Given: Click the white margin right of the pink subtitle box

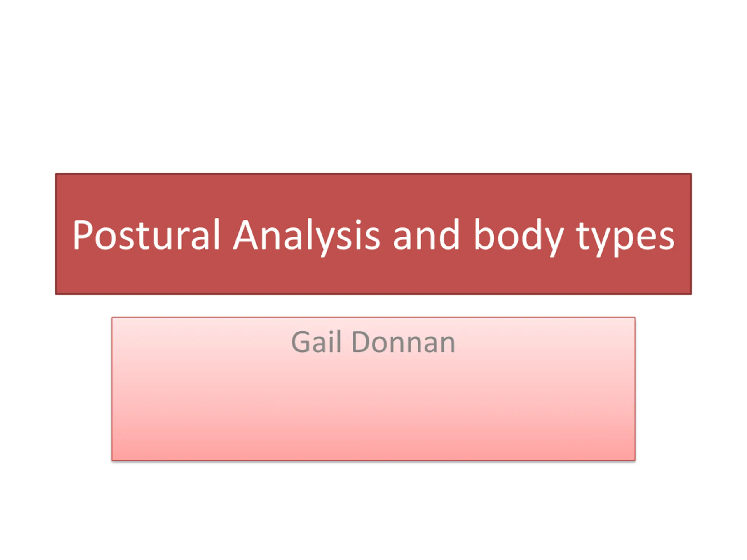Looking at the screenshot, I should coord(691,389).
